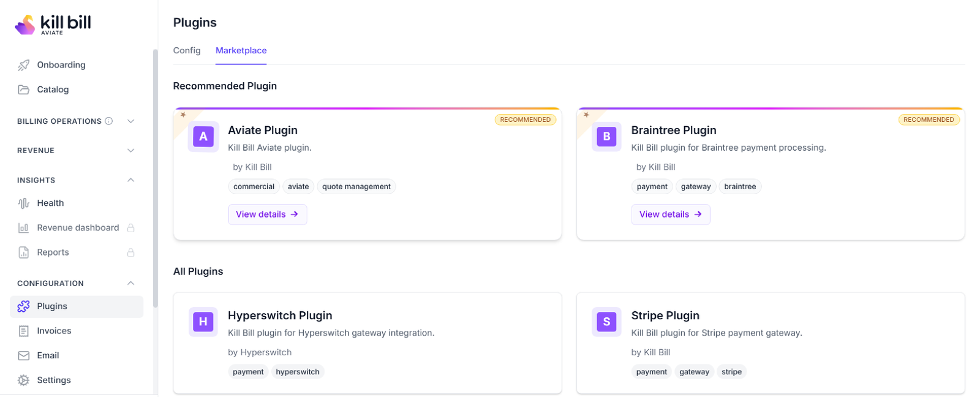Image resolution: width=980 pixels, height=397 pixels.
Task: Click the Billing Operations info icon
Action: click(109, 121)
